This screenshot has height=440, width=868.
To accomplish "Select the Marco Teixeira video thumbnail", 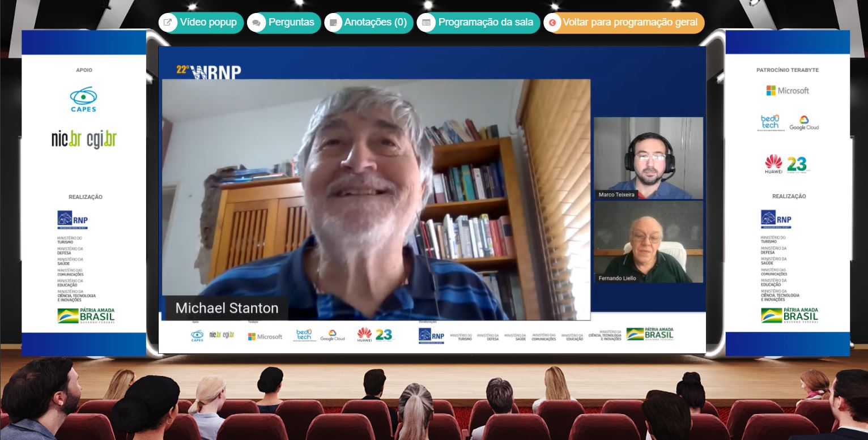I will (x=648, y=158).
